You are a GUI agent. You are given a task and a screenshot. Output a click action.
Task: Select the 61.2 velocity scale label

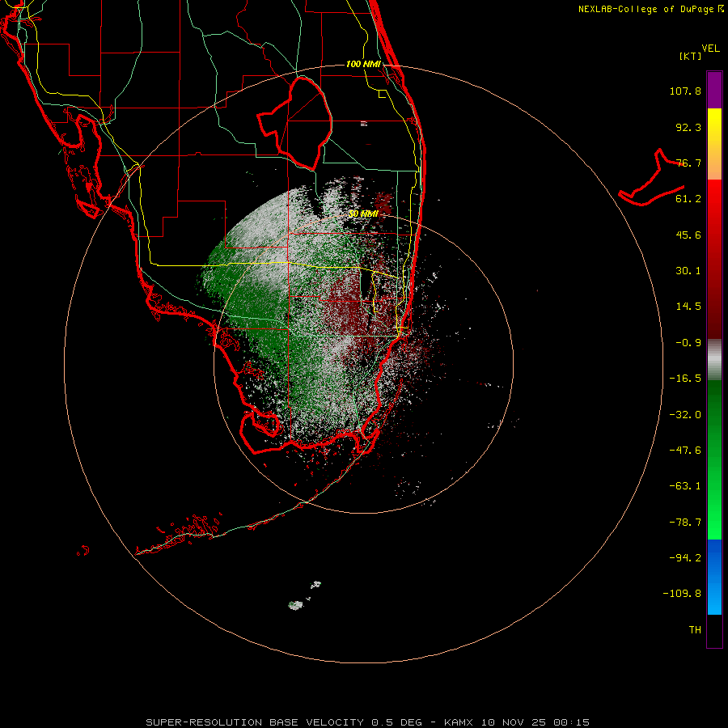coord(688,199)
